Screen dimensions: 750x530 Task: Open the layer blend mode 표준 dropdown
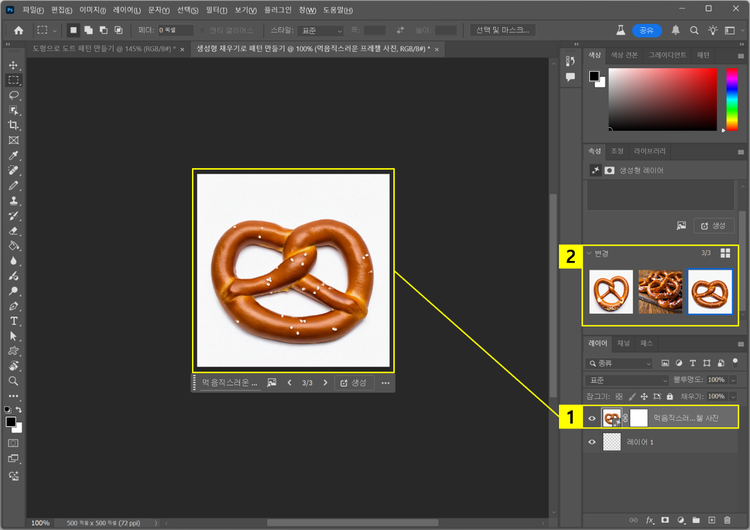tap(626, 381)
